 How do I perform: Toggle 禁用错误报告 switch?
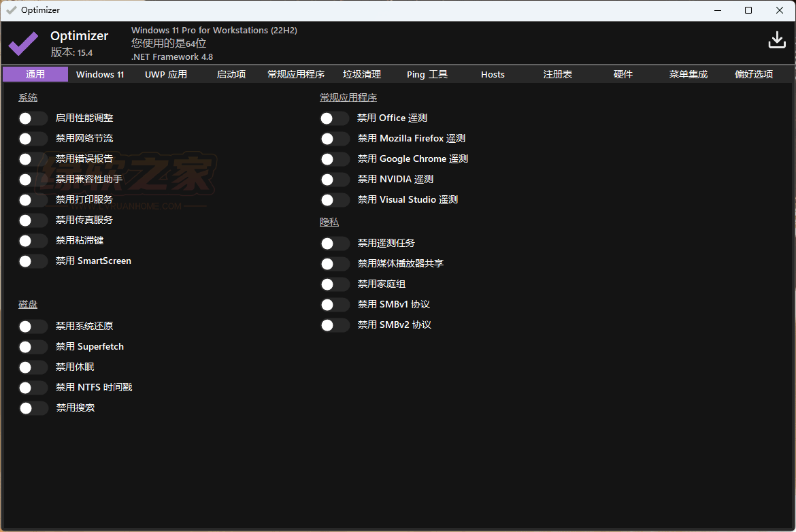[x=33, y=159]
